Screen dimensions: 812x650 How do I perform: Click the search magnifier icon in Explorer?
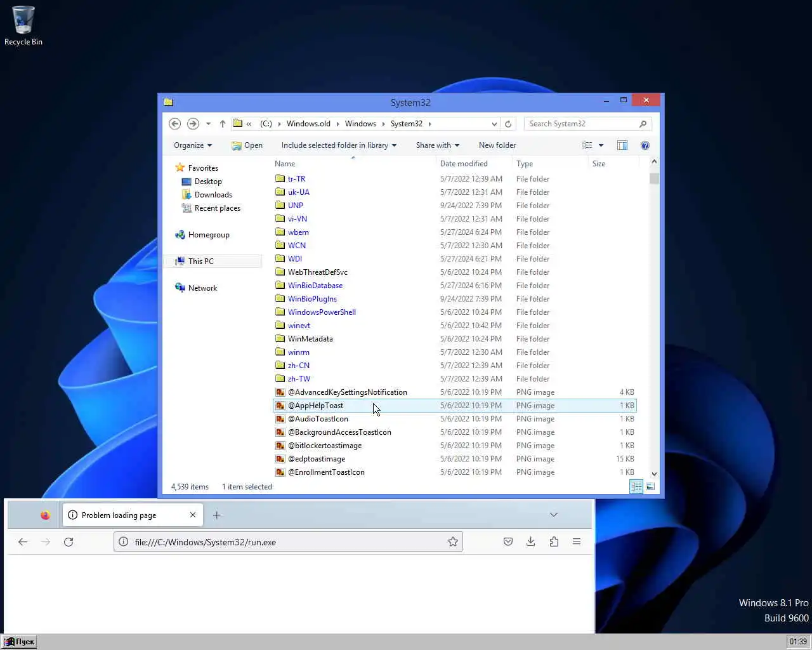point(643,124)
